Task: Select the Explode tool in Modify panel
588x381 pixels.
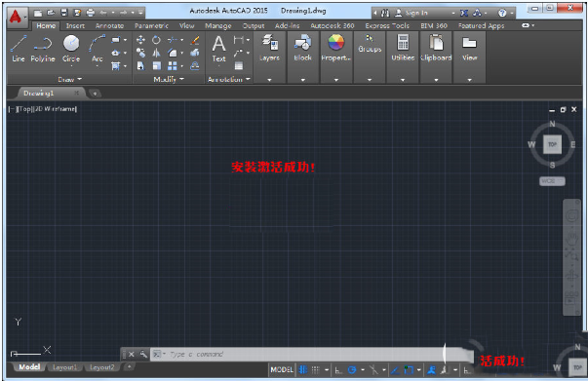Action: [x=195, y=53]
